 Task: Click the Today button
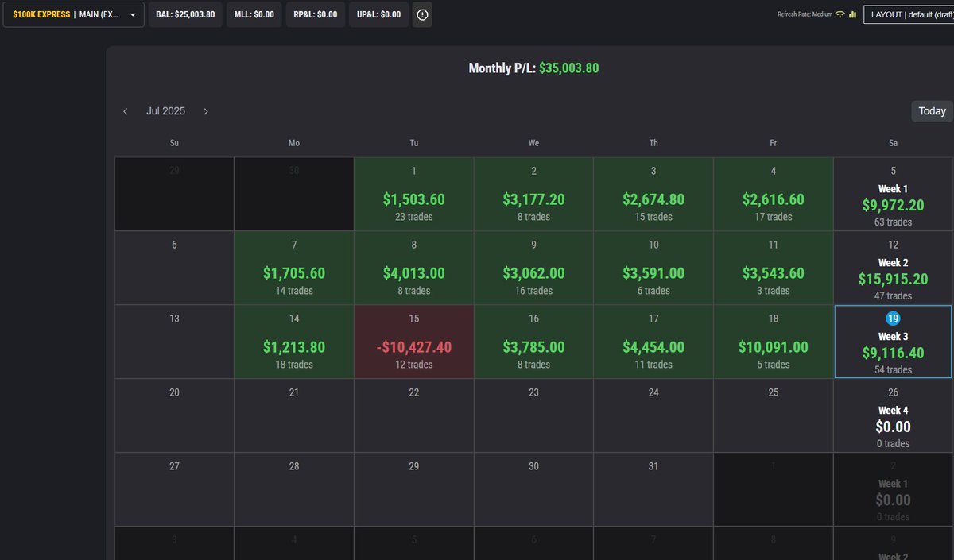pos(932,111)
